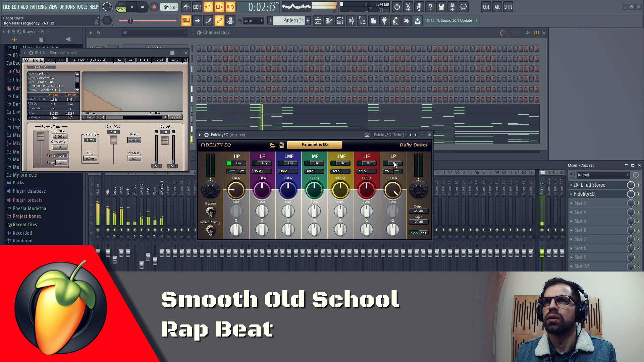Click the stop playback button
The image size is (644, 362).
tap(143, 7)
